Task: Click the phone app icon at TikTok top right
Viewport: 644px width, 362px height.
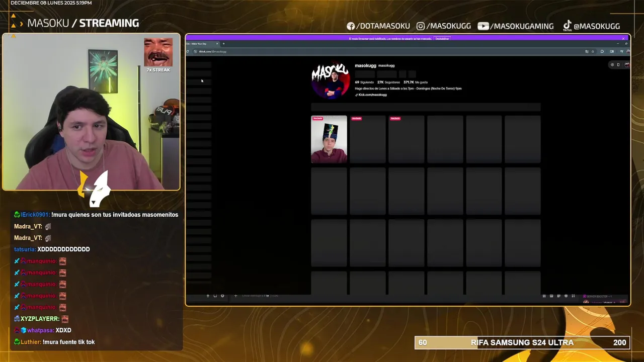Action: [618, 64]
